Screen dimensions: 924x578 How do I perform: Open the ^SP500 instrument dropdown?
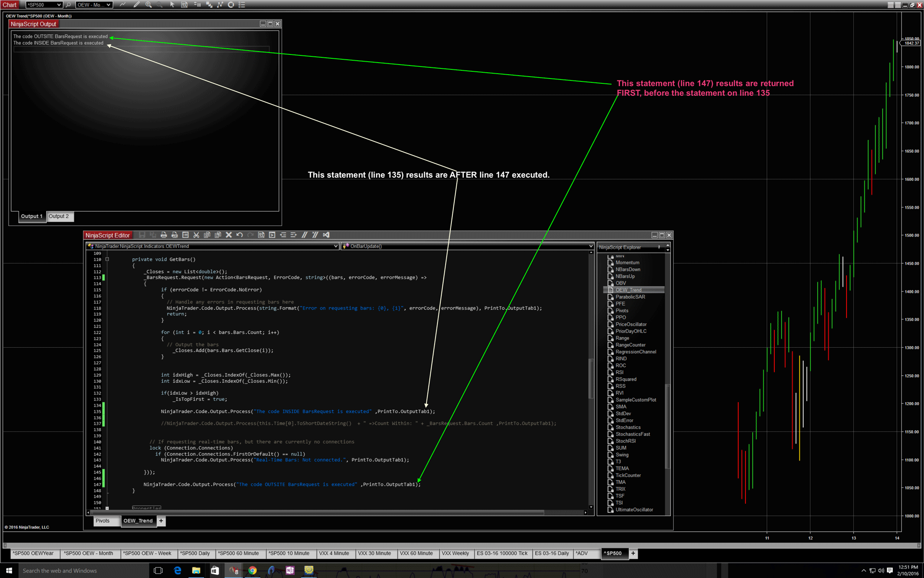59,5
